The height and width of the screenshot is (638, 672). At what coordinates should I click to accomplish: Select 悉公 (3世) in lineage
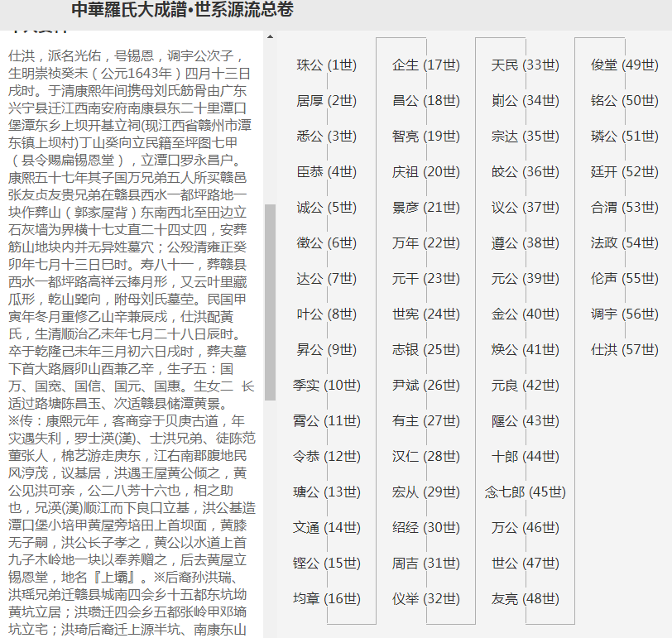pos(327,137)
